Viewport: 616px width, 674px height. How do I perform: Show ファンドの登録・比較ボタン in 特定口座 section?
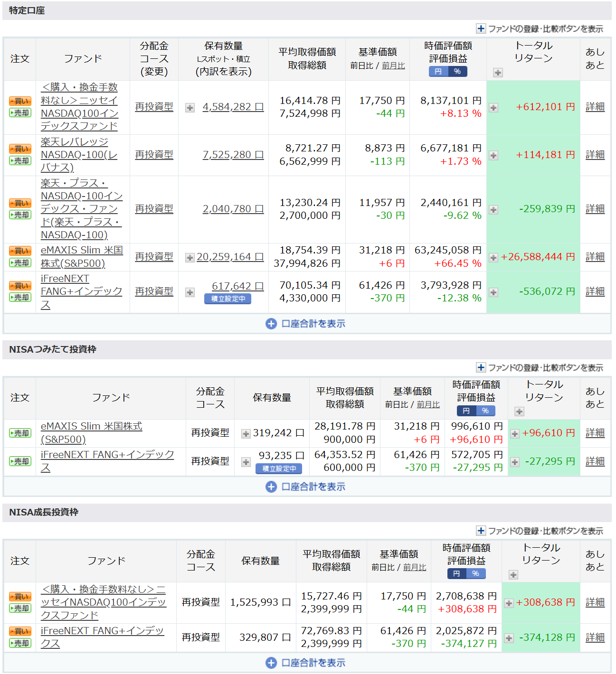(540, 29)
